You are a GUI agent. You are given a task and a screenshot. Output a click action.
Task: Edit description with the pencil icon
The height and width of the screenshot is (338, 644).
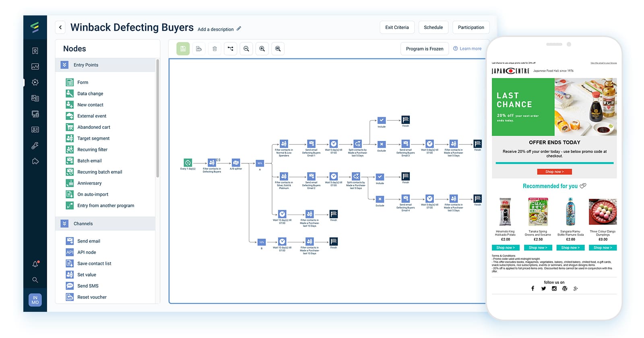click(x=239, y=29)
